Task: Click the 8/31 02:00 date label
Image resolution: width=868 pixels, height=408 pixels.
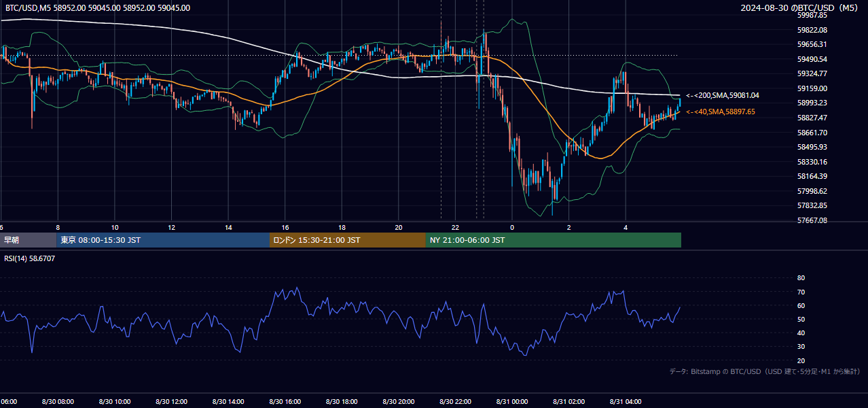Action: 569,402
